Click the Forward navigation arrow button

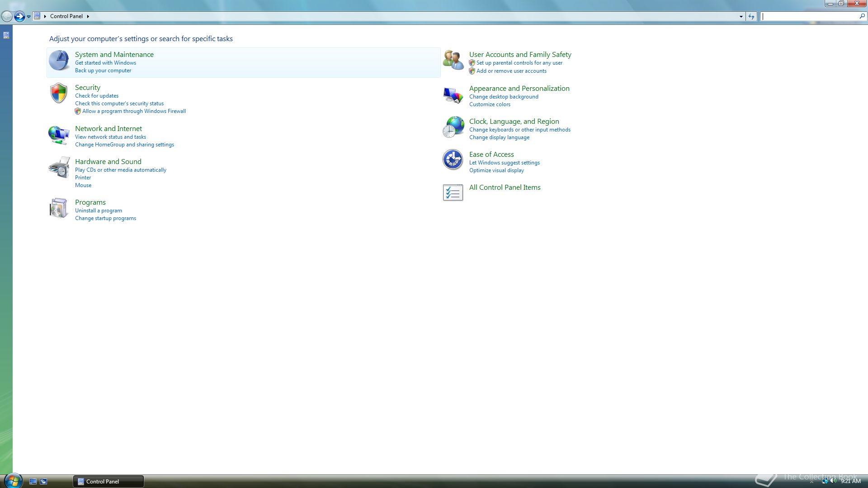[x=19, y=17]
